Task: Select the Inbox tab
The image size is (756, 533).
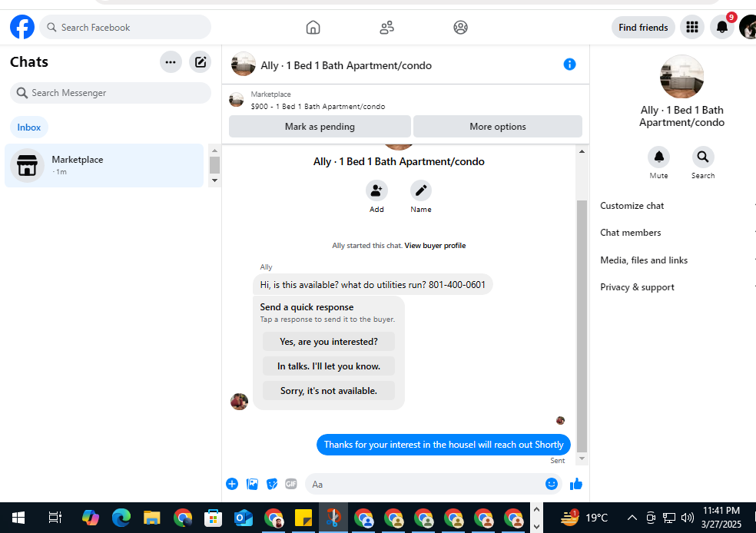Action: pos(29,127)
